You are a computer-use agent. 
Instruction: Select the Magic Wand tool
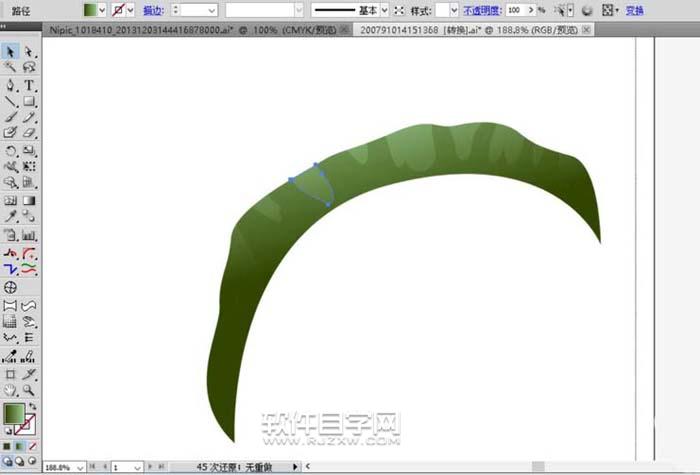(10, 68)
